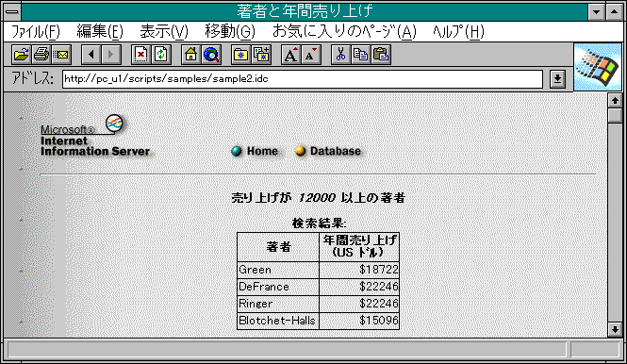The height and width of the screenshot is (364, 627).
Task: Open the Favorites folder icon
Action: point(241,55)
